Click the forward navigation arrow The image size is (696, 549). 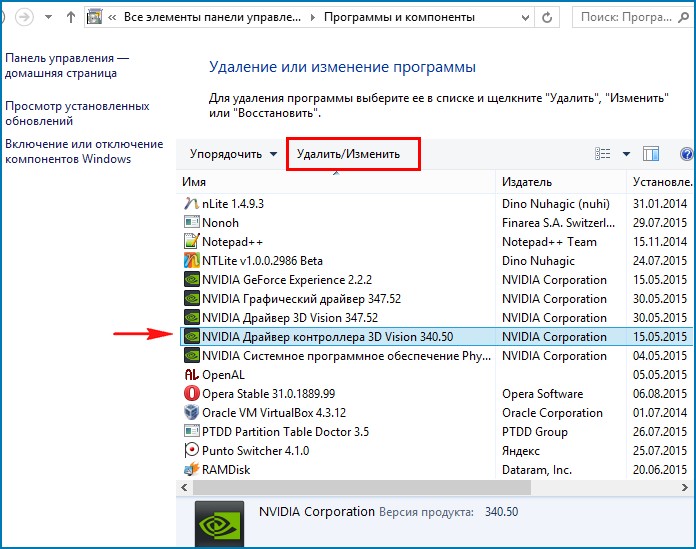click(x=24, y=17)
